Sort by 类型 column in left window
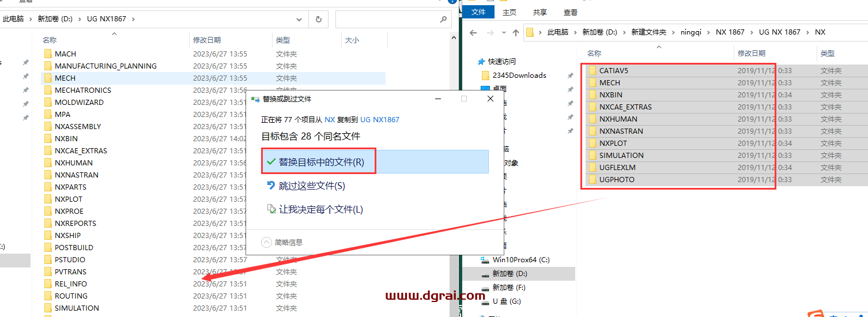Screen dimensions: 868x317 (x=283, y=40)
